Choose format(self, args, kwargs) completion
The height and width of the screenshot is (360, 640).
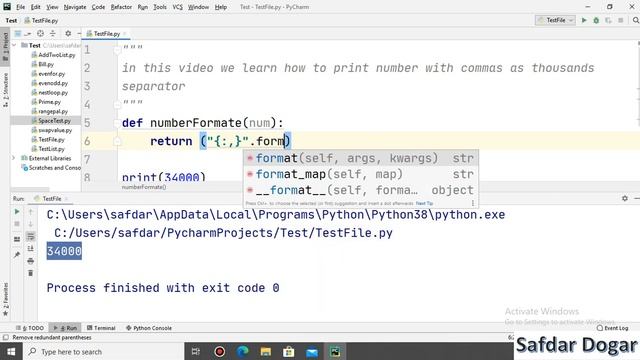(361, 158)
